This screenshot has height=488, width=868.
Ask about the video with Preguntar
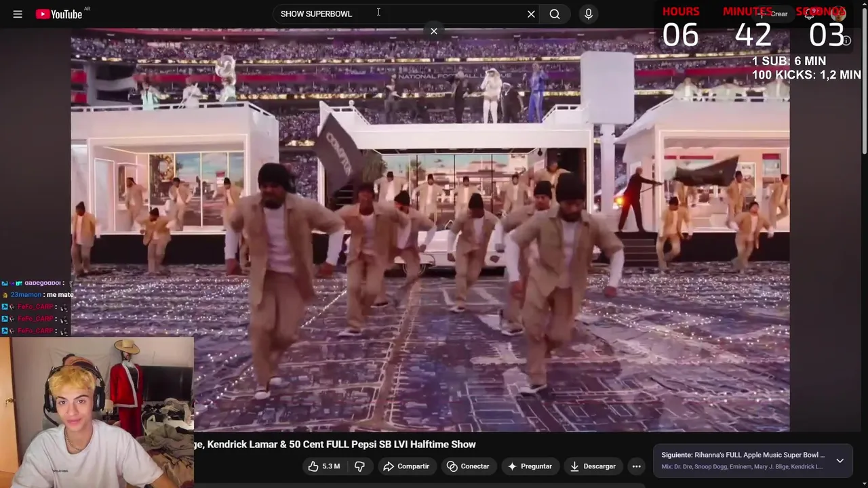click(x=529, y=466)
